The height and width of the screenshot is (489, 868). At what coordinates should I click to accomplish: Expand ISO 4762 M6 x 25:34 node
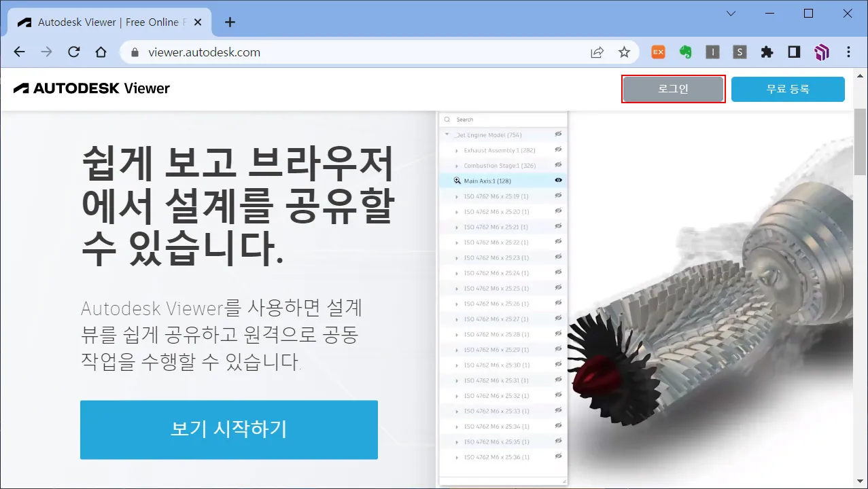pyautogui.click(x=457, y=427)
